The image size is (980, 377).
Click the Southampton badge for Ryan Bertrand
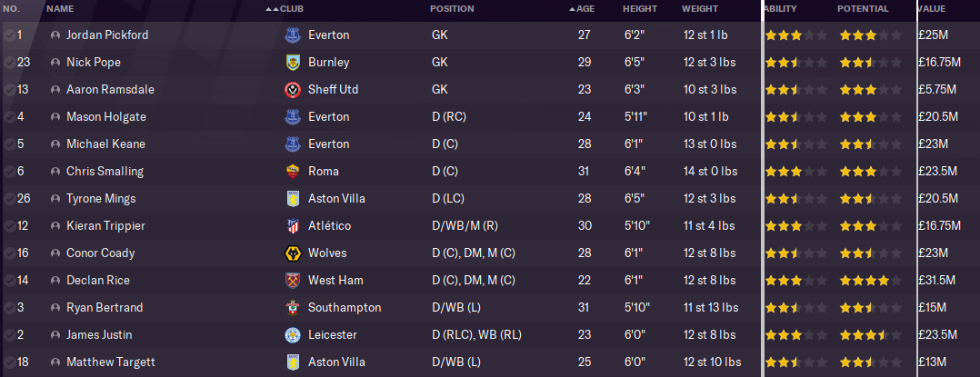point(292,308)
